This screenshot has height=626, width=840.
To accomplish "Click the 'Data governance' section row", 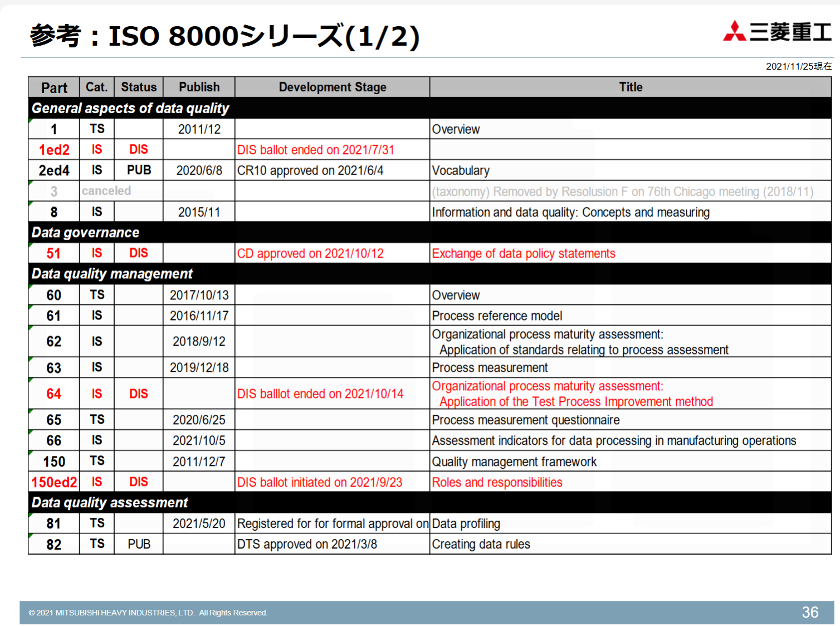I will (x=429, y=232).
